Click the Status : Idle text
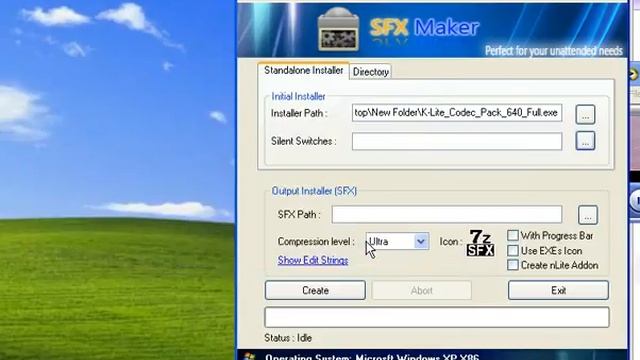The height and width of the screenshot is (360, 640). tap(288, 338)
